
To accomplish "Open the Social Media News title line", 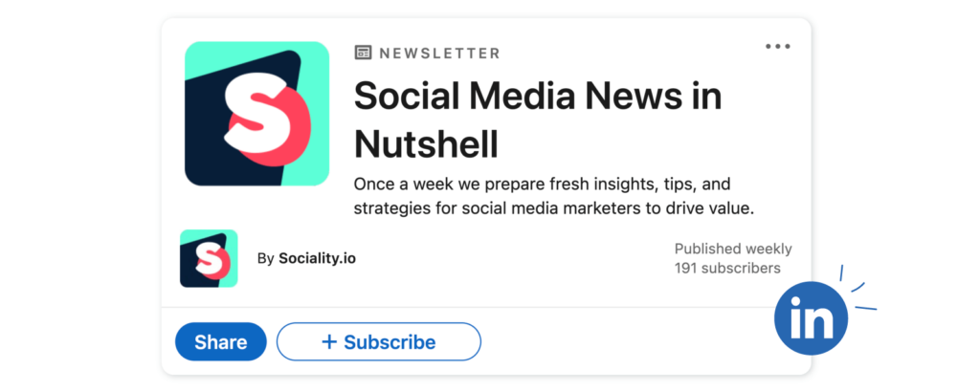I will (x=538, y=97).
